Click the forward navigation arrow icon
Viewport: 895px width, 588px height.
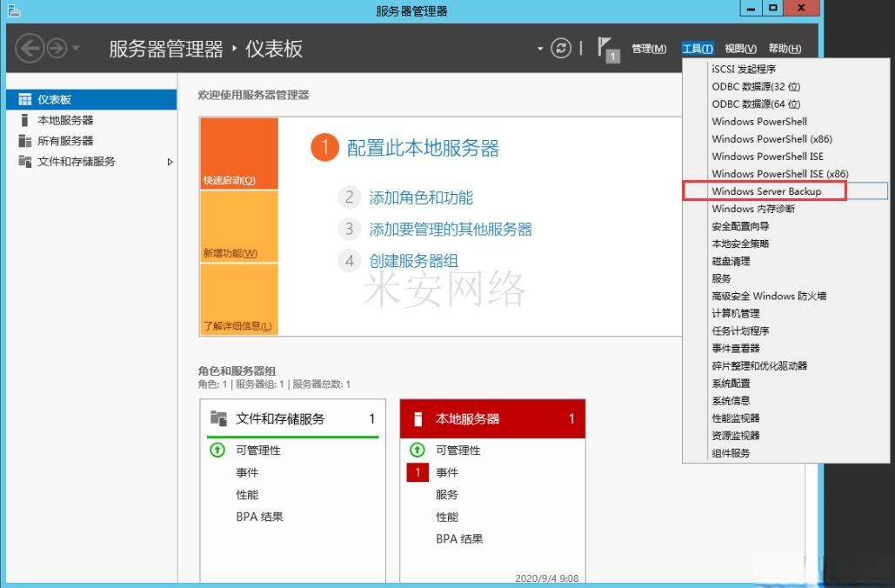point(57,49)
